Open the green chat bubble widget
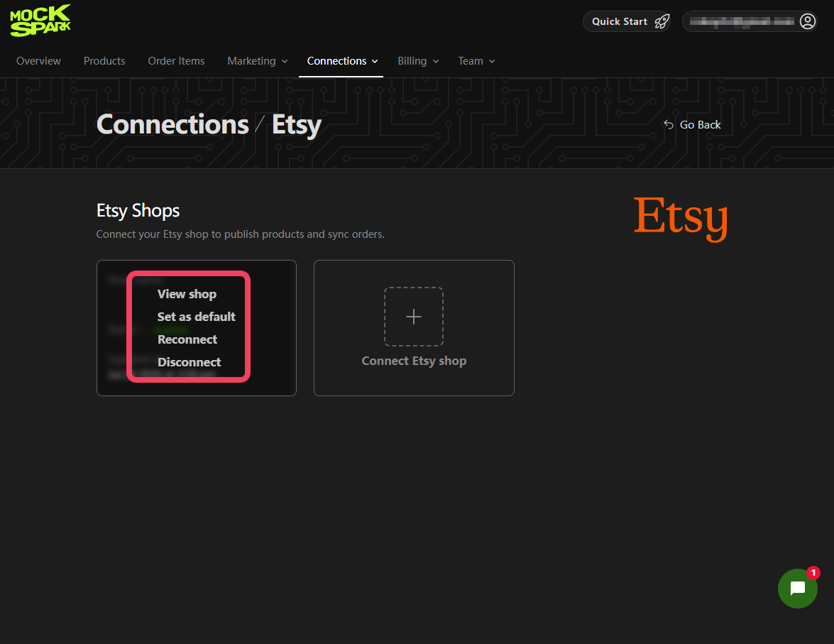The image size is (834, 644). coord(797,588)
